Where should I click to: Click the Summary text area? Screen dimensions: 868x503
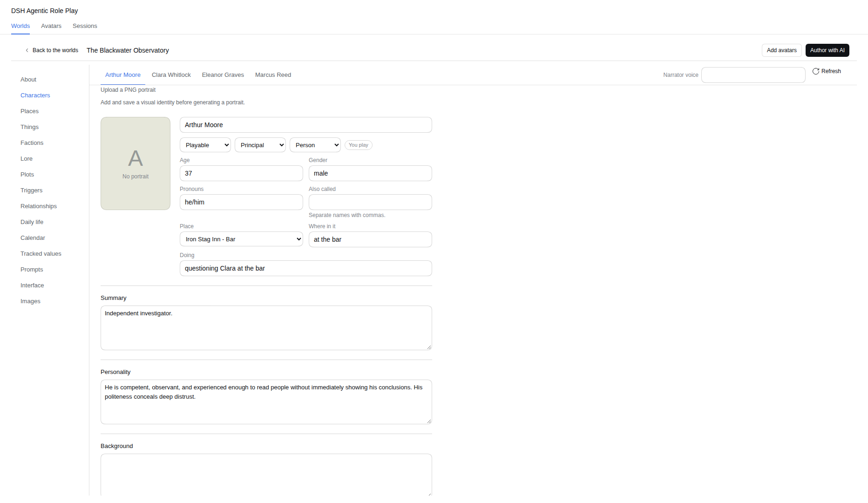click(x=266, y=328)
